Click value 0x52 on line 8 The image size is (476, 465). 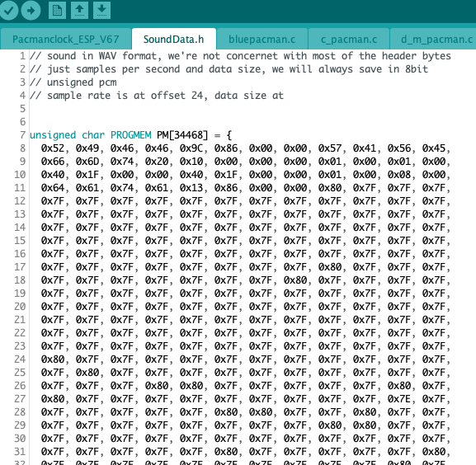click(x=53, y=148)
